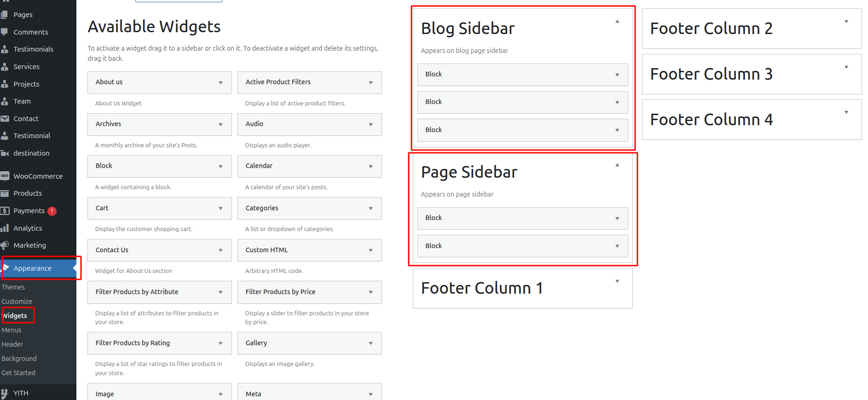Click the Calendar widget in Available Widgets
This screenshot has height=400, width=868.
point(259,166)
